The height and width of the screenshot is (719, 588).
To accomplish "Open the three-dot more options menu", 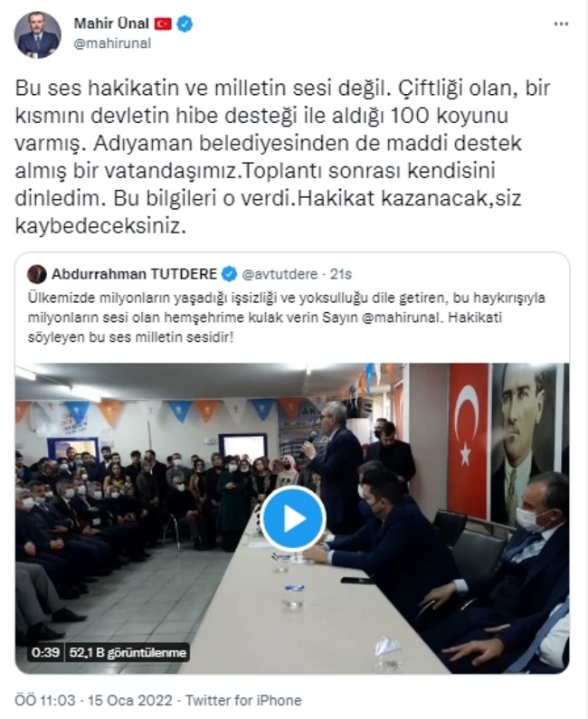I will point(561,24).
